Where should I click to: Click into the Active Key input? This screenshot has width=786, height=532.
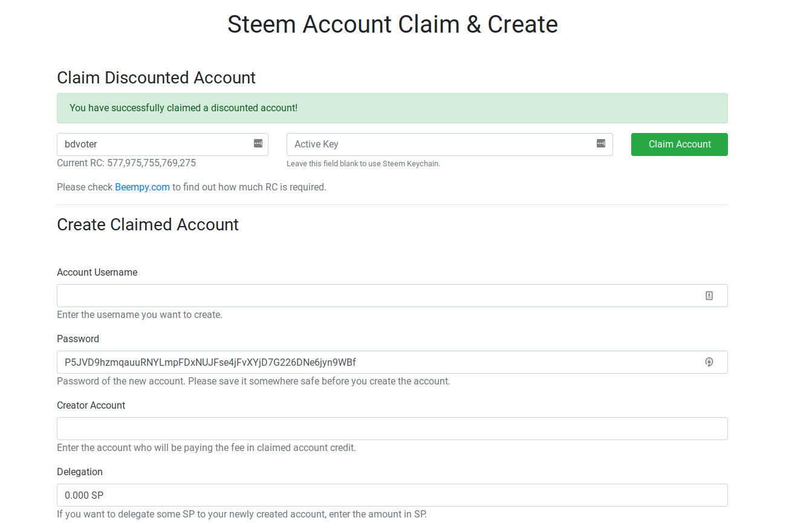coord(438,144)
